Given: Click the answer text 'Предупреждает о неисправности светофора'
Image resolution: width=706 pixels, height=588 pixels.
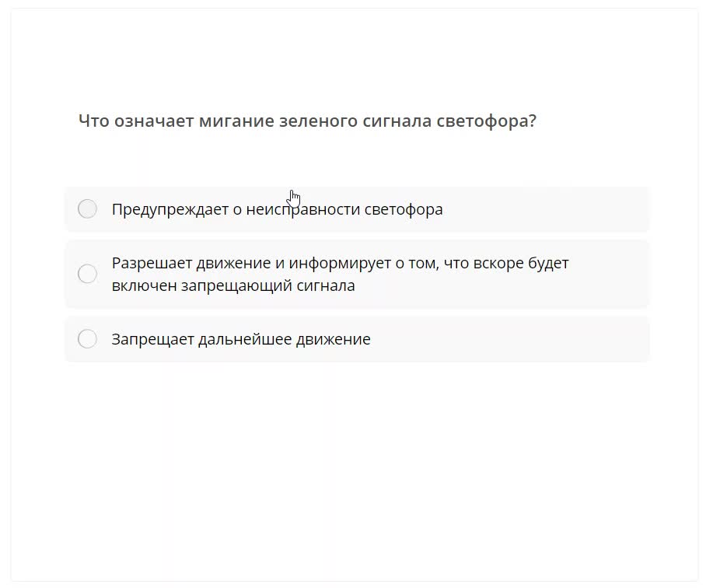Looking at the screenshot, I should coord(277,209).
